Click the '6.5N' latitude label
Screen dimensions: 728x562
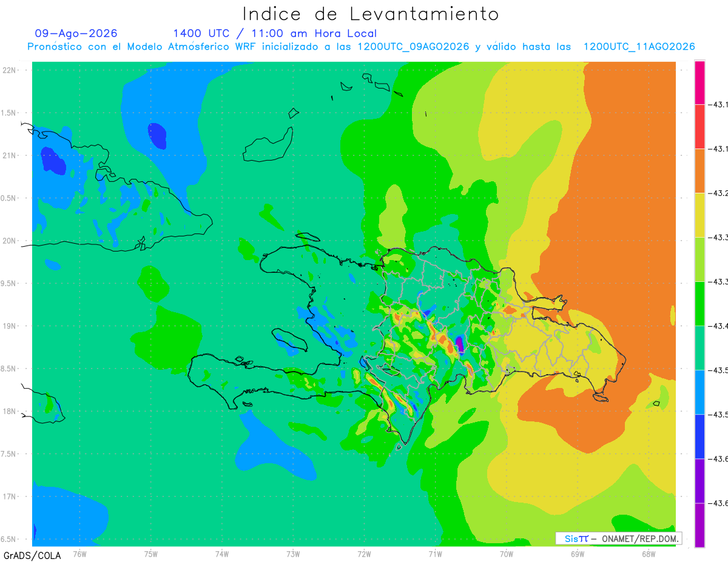(x=10, y=539)
